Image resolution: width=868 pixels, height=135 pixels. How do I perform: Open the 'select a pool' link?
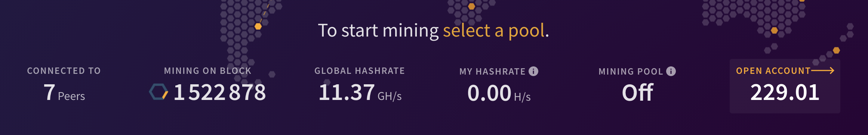point(493,31)
